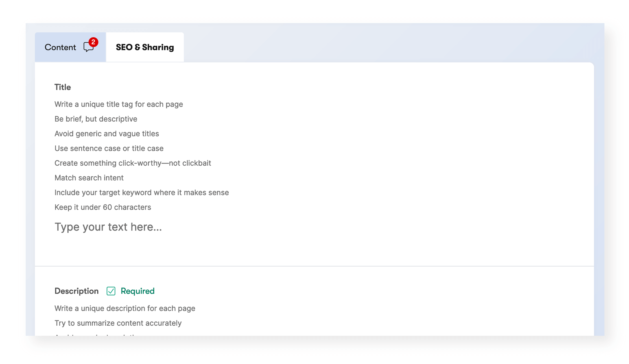Screen dimensions: 629x364
Task: Click 'Include your target keyword' guideline
Action: (x=141, y=192)
